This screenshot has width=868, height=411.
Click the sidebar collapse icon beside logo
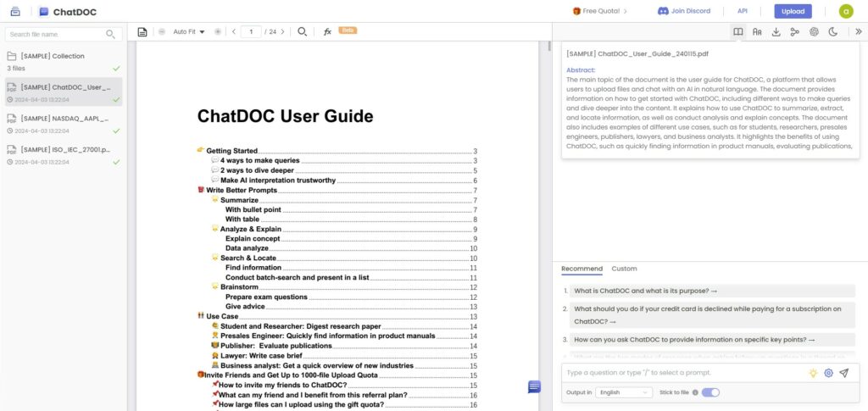(15, 11)
